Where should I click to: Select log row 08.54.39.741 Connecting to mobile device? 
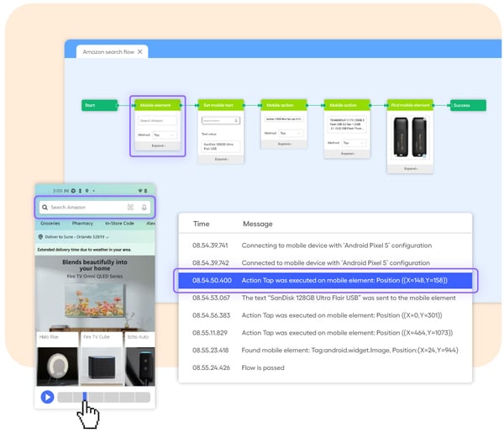click(x=325, y=246)
